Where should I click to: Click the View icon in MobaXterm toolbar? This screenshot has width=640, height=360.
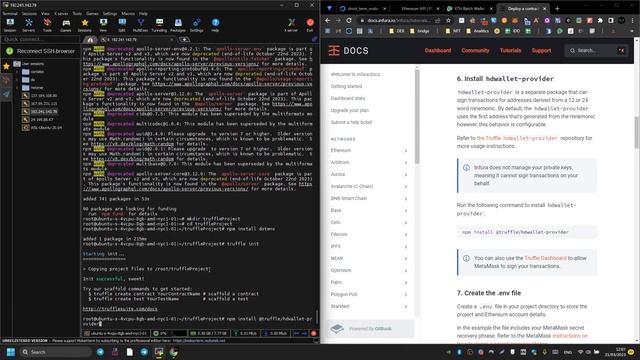coord(103,25)
